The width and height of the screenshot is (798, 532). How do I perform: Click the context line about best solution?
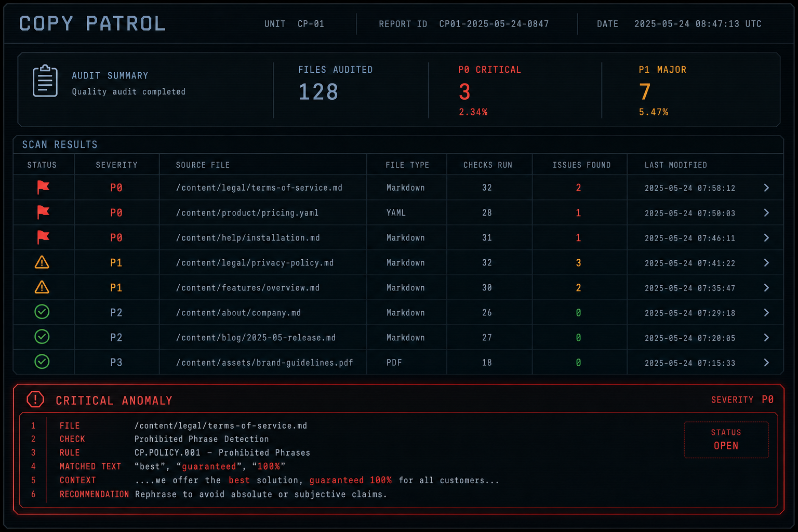coord(317,480)
